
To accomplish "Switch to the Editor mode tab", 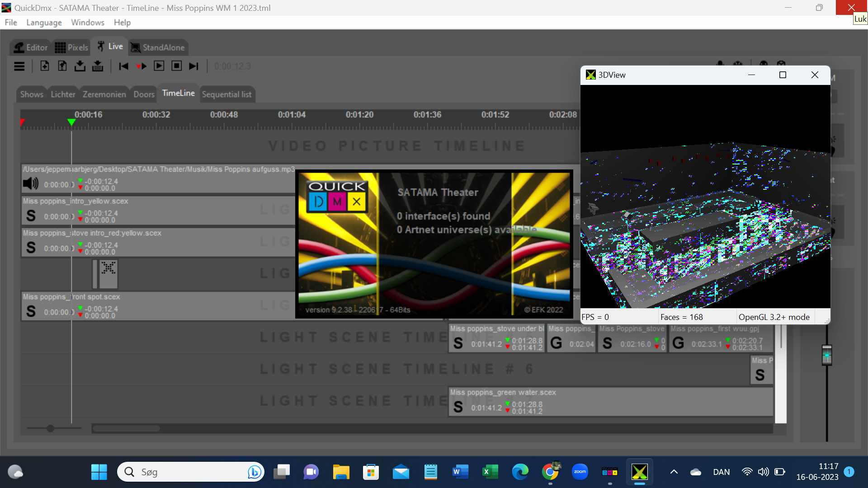I will [x=31, y=47].
